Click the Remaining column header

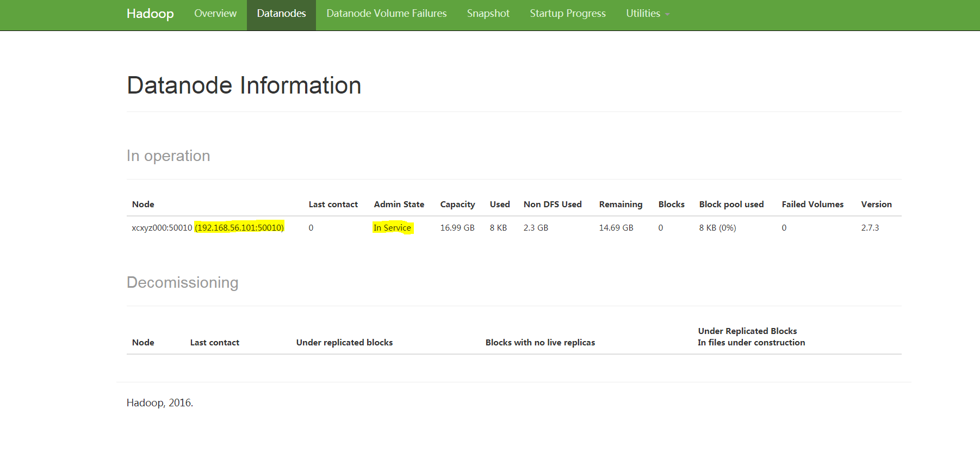point(621,205)
